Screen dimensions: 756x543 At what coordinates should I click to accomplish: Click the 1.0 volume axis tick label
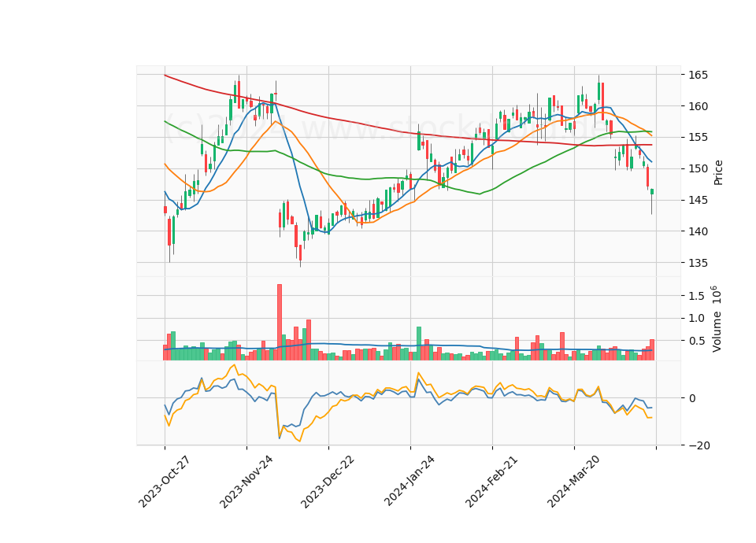[697, 319]
